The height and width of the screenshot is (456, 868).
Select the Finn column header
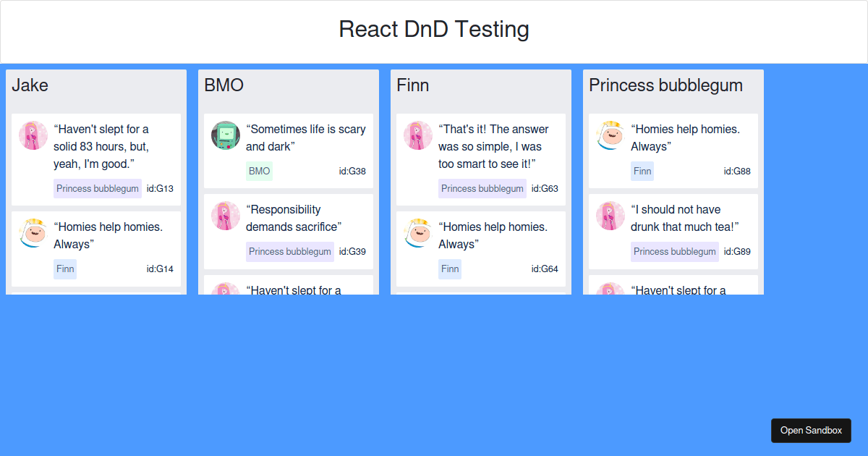(x=413, y=85)
